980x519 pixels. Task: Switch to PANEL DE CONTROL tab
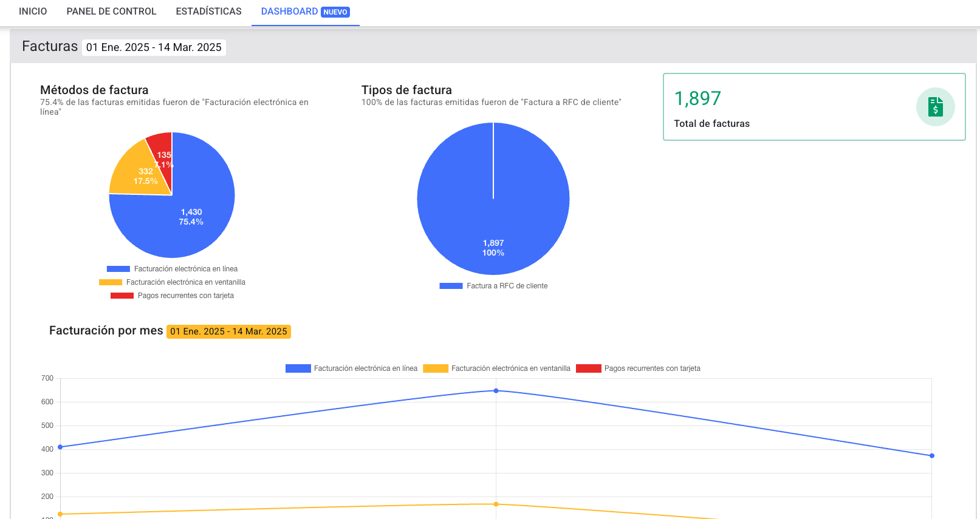(x=111, y=12)
